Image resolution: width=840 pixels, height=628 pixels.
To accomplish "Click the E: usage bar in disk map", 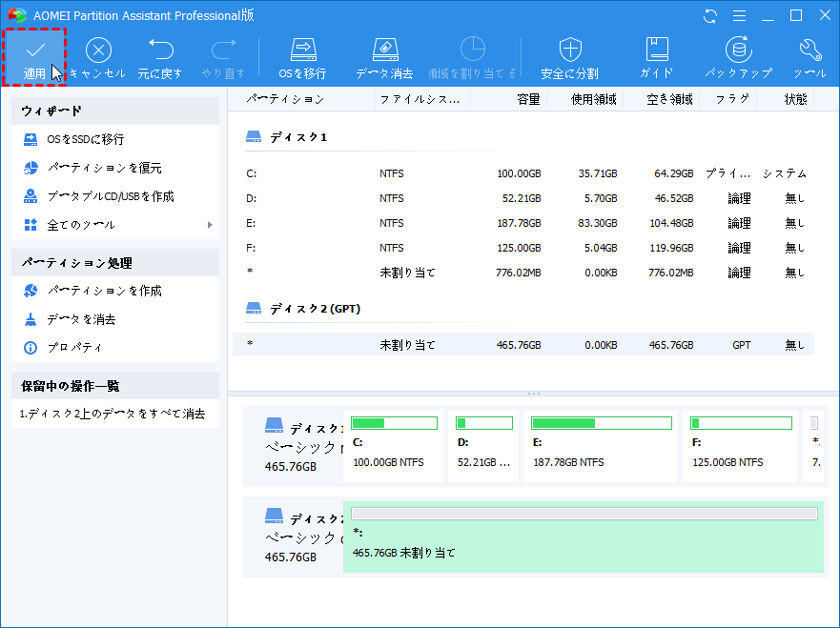I will coord(601,423).
